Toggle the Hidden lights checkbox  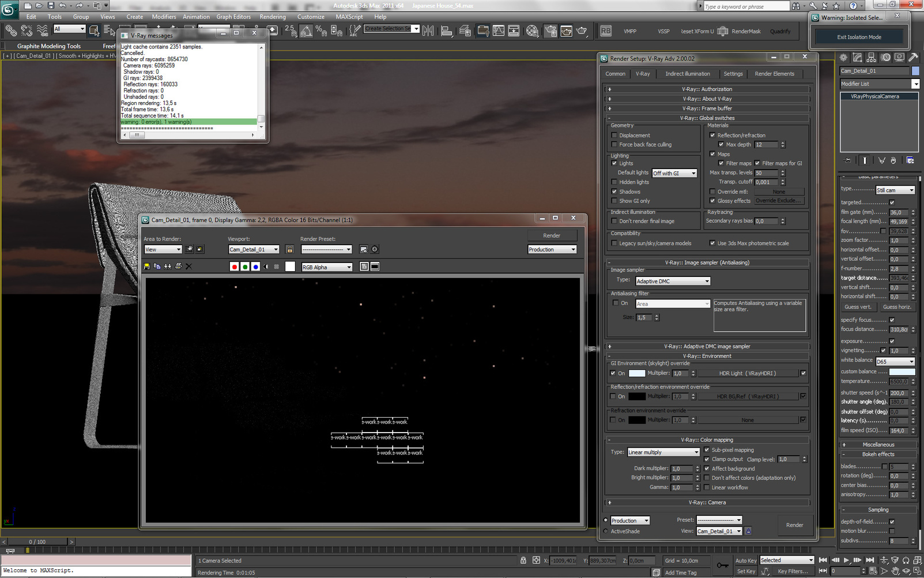[x=614, y=182]
